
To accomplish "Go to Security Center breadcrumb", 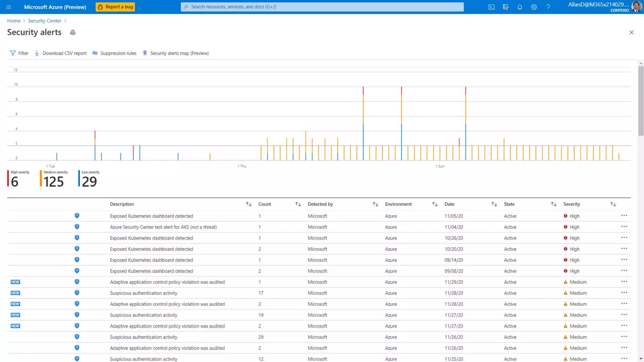I will [x=45, y=21].
